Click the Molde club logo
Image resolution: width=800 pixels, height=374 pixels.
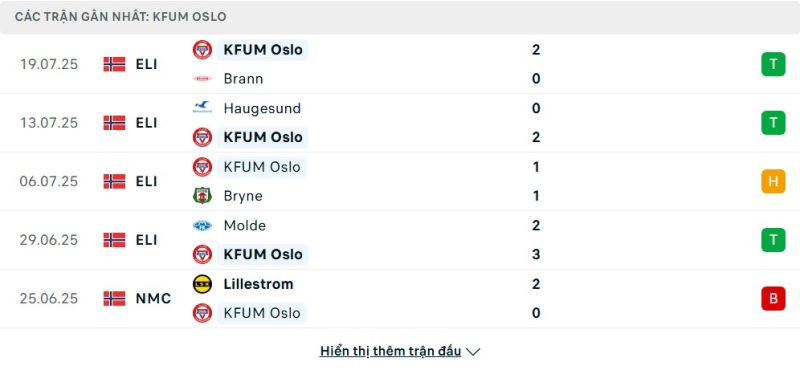click(202, 226)
